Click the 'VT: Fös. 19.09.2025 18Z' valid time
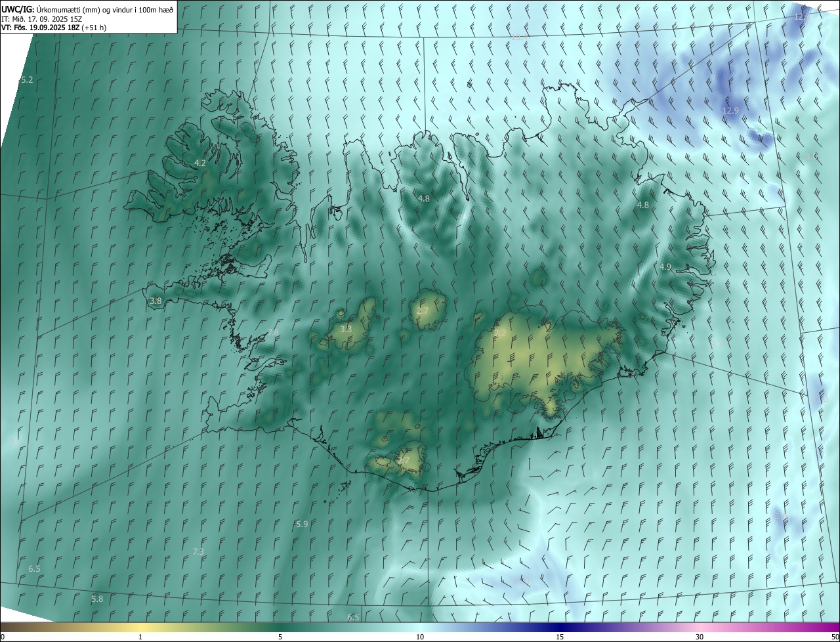 click(39, 28)
